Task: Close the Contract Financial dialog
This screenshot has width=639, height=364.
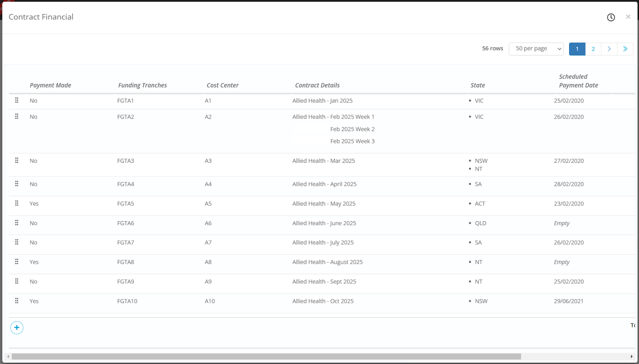Action: point(628,16)
